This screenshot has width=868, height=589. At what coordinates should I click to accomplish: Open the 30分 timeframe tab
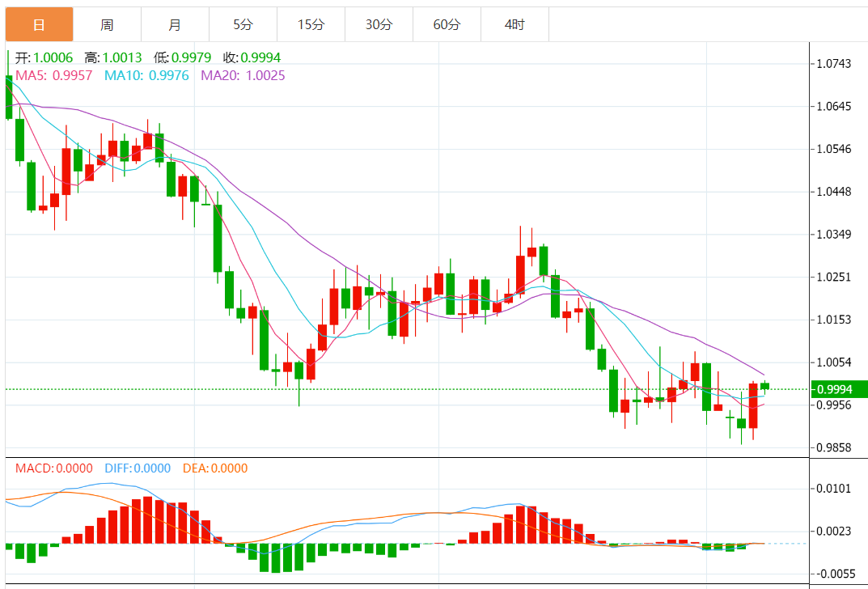tap(379, 24)
